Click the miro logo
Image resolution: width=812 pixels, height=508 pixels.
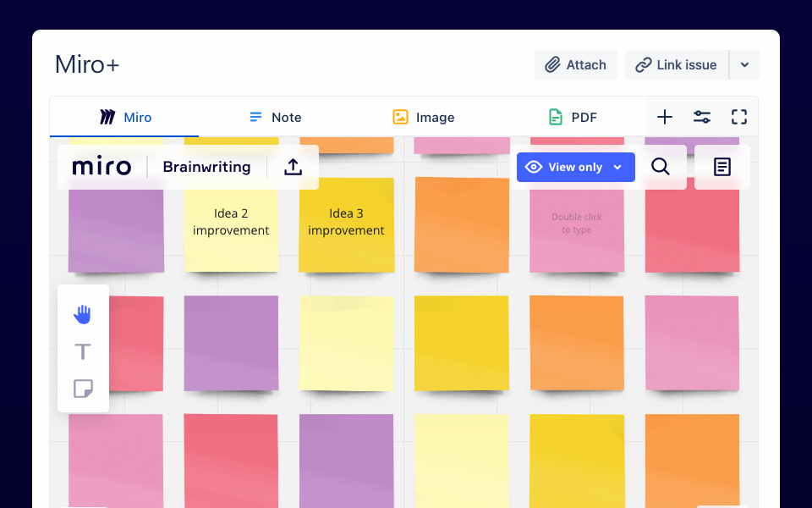[101, 166]
